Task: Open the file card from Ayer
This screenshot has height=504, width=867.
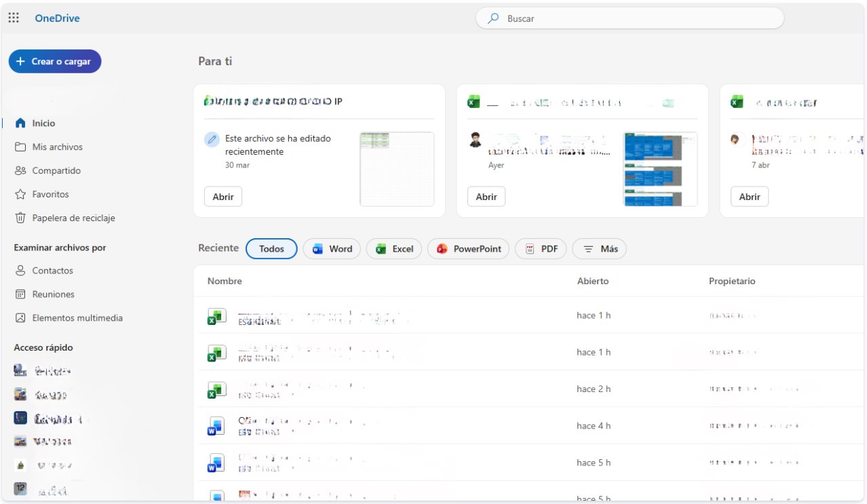Action: coord(486,197)
